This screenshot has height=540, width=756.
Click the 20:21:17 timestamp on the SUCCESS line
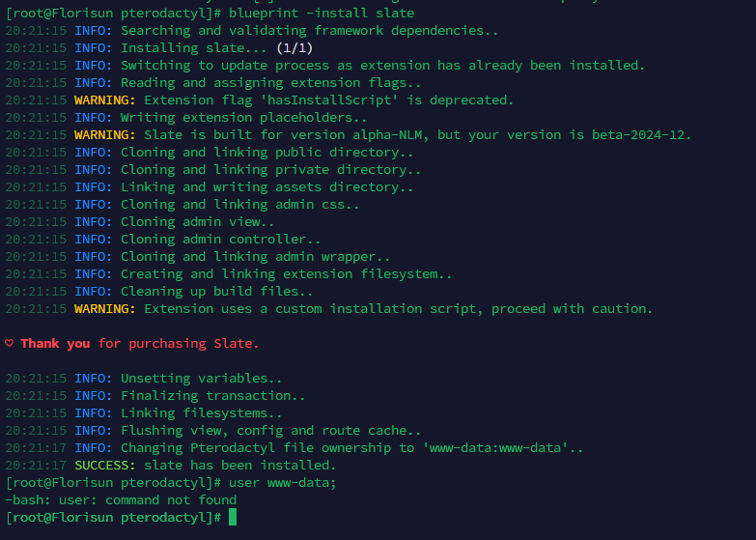(x=36, y=466)
